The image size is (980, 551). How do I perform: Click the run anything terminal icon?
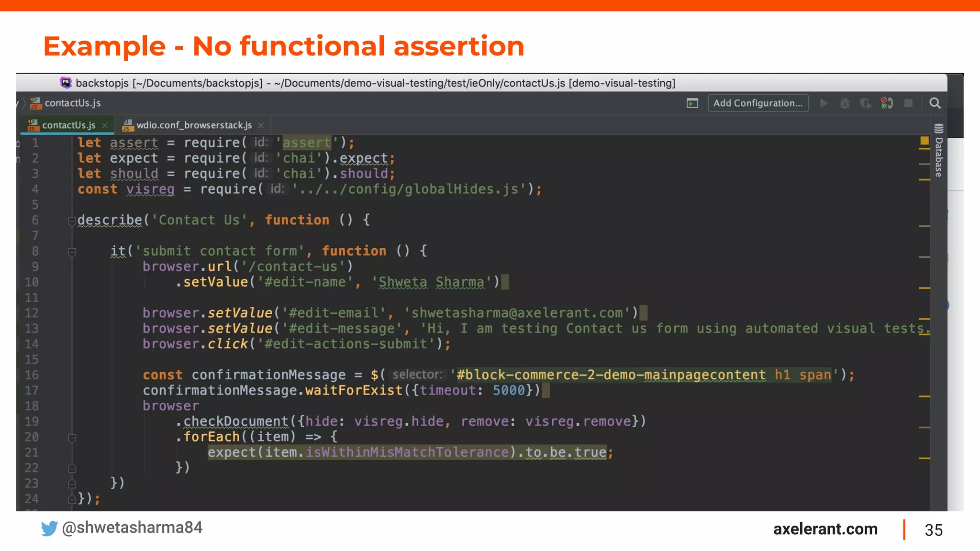click(x=692, y=103)
